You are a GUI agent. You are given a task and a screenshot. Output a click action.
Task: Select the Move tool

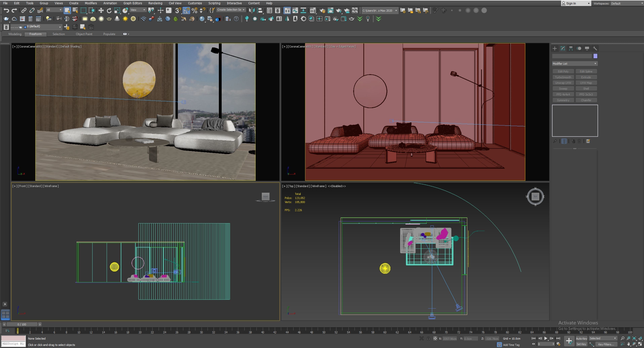[x=101, y=10]
